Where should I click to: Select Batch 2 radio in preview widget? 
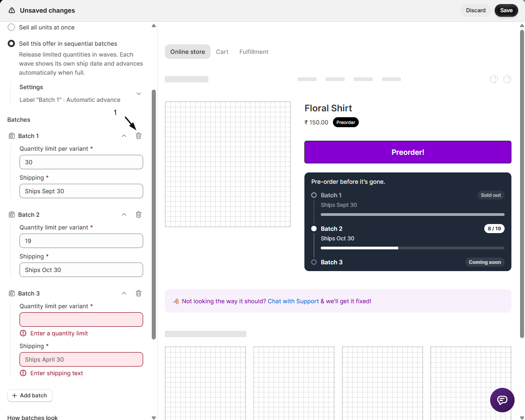(x=314, y=229)
